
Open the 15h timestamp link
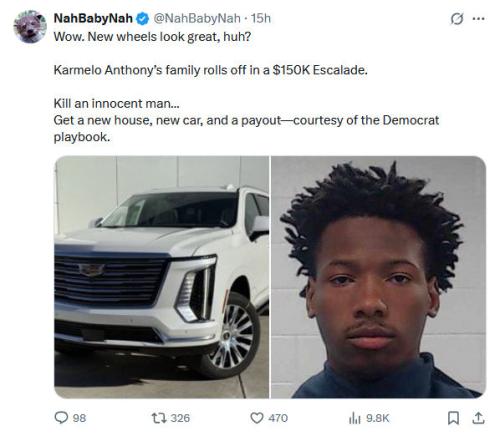tap(261, 18)
